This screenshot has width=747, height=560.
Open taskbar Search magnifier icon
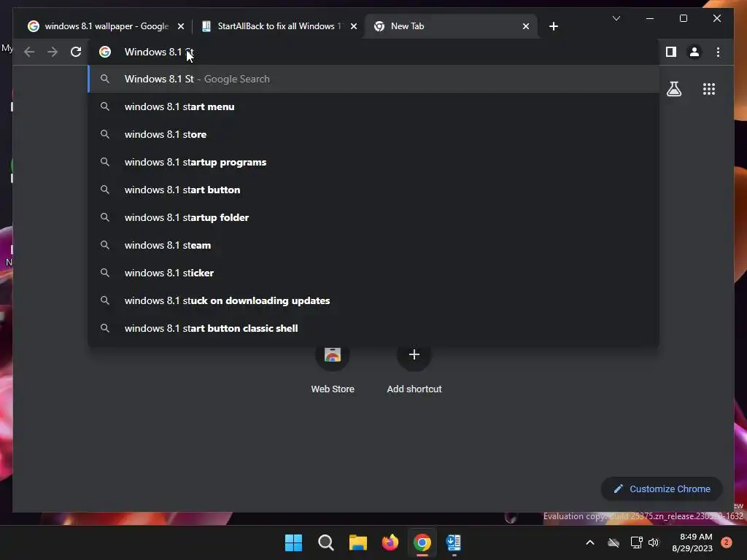326,542
